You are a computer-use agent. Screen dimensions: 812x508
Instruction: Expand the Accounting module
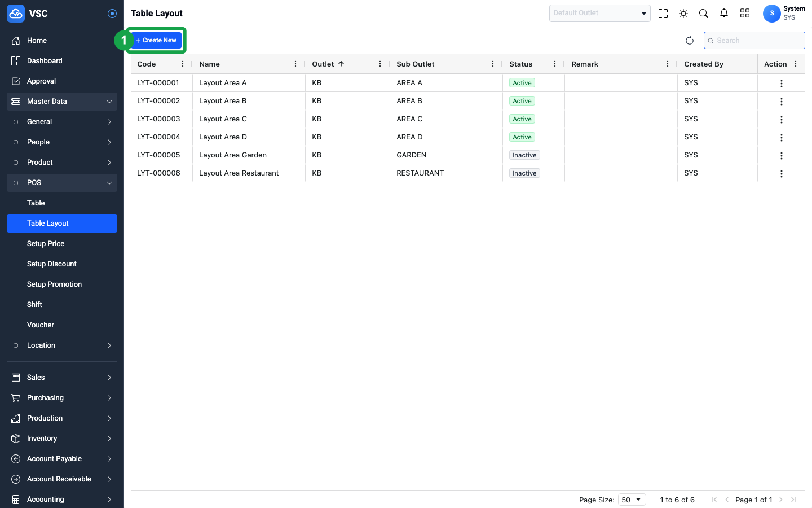tap(62, 500)
